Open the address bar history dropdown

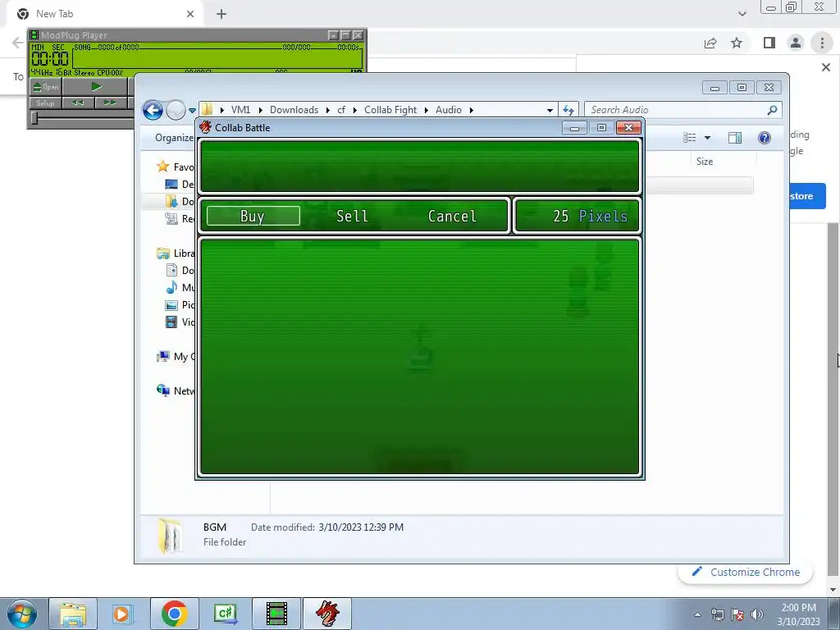pos(550,111)
